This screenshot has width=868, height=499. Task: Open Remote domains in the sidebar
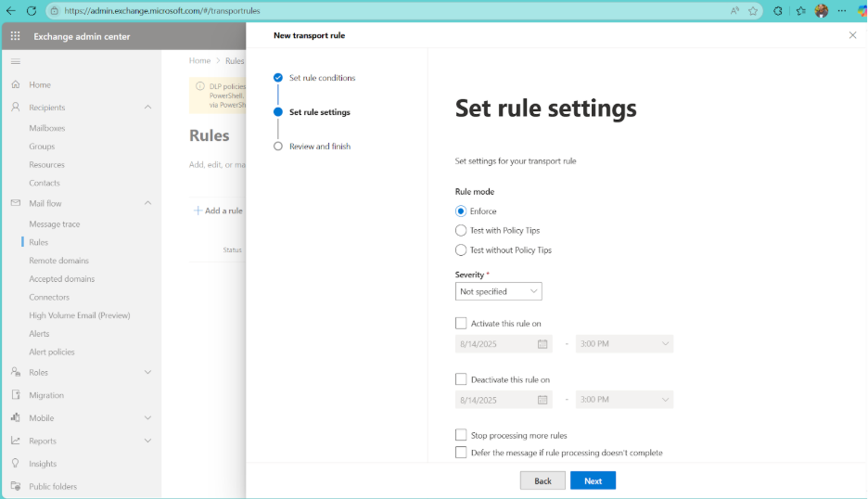tap(58, 261)
